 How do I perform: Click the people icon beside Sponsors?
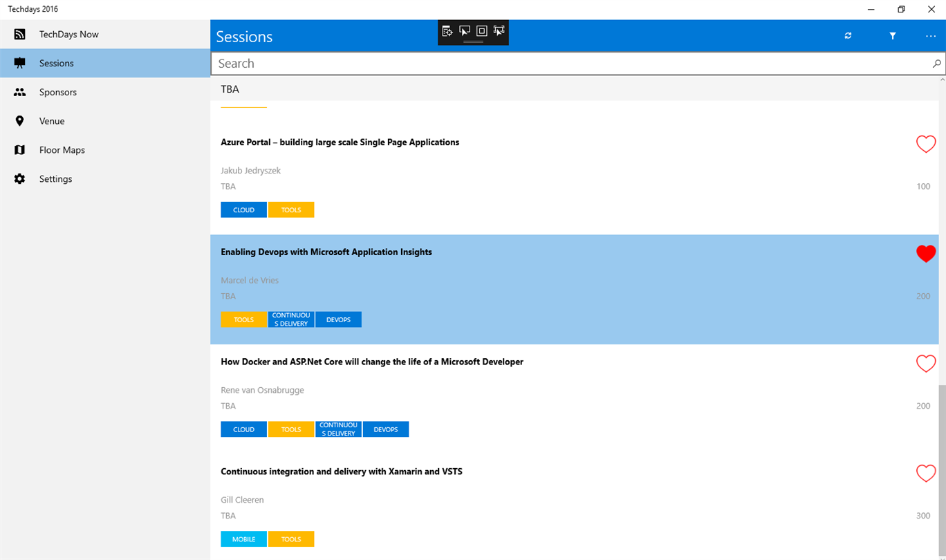click(x=19, y=92)
